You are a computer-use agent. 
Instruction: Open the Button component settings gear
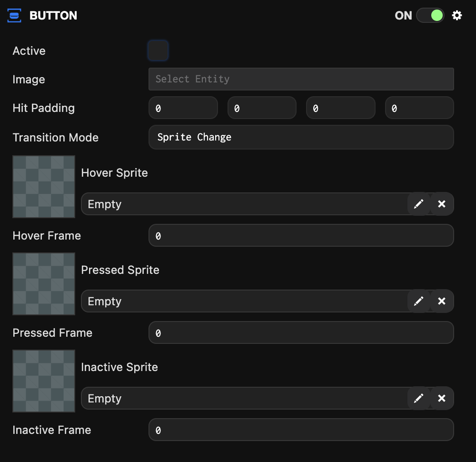pyautogui.click(x=456, y=15)
